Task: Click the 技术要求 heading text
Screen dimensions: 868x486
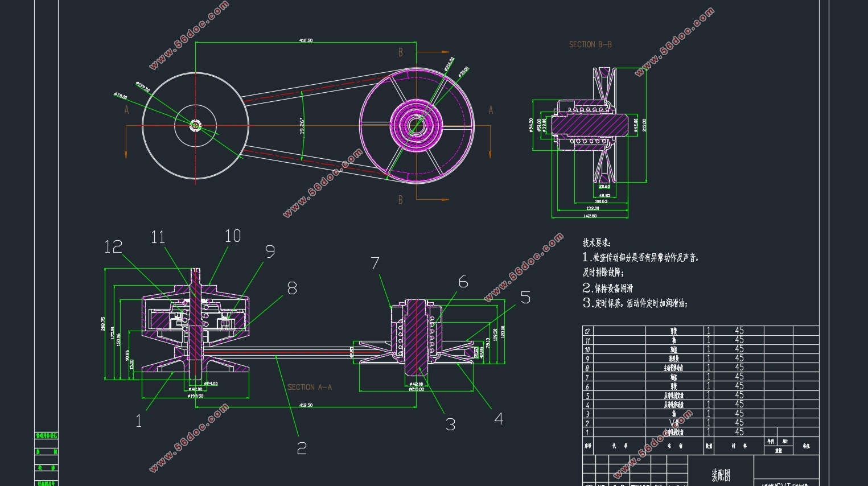Action: (597, 243)
